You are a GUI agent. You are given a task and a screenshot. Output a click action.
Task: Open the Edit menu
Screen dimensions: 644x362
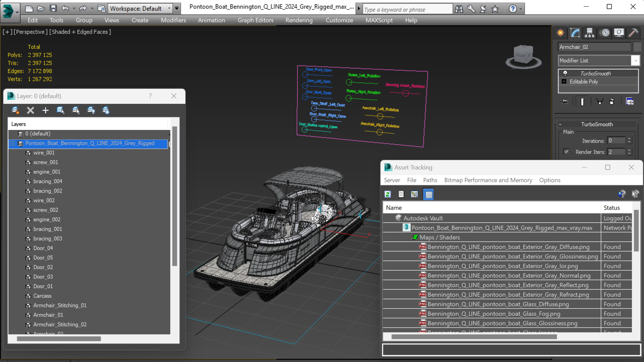(33, 20)
